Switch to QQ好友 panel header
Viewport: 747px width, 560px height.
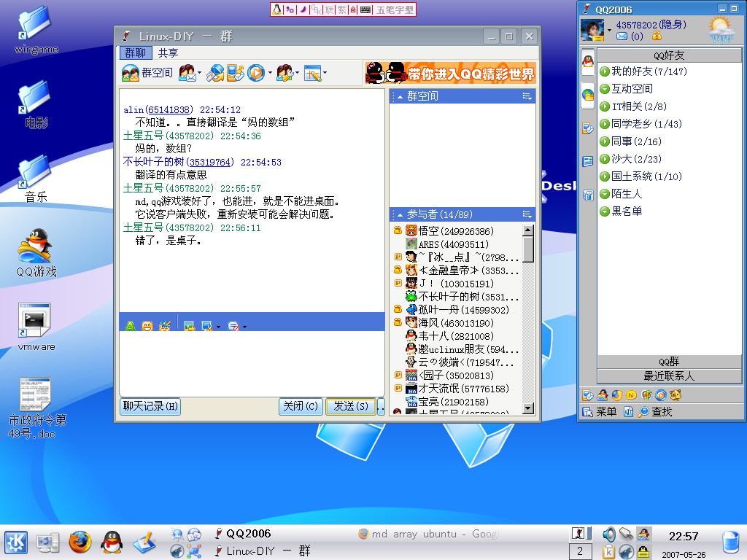coord(670,55)
